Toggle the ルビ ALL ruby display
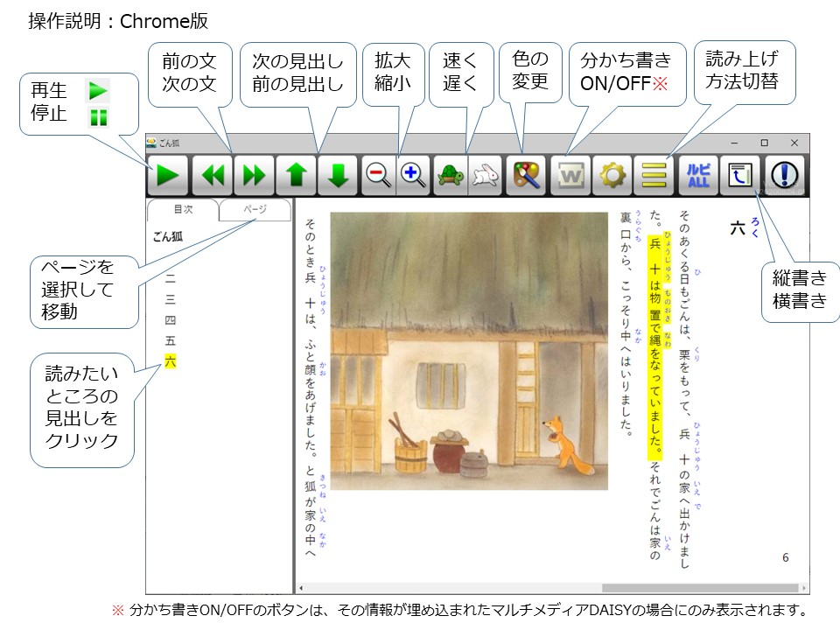 click(697, 176)
